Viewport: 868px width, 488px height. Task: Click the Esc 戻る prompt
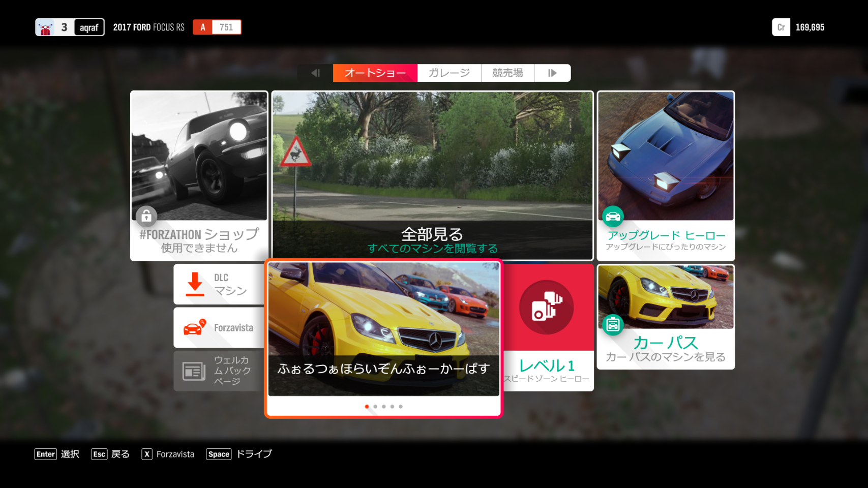tap(110, 454)
